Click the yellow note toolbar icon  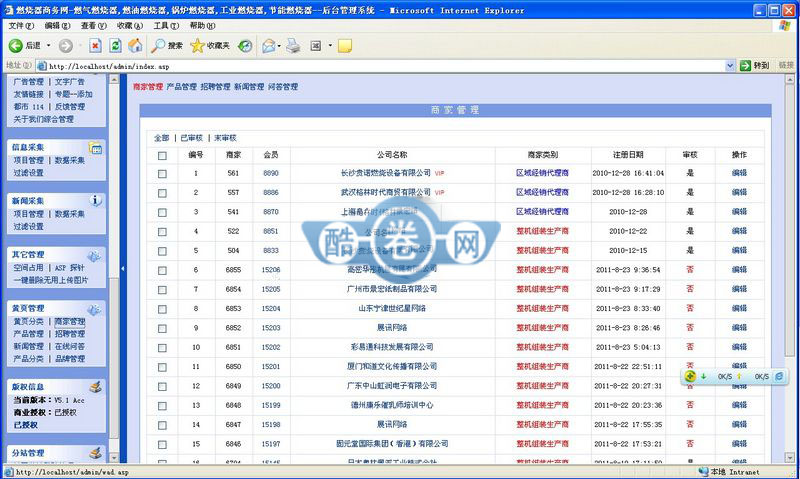point(345,46)
